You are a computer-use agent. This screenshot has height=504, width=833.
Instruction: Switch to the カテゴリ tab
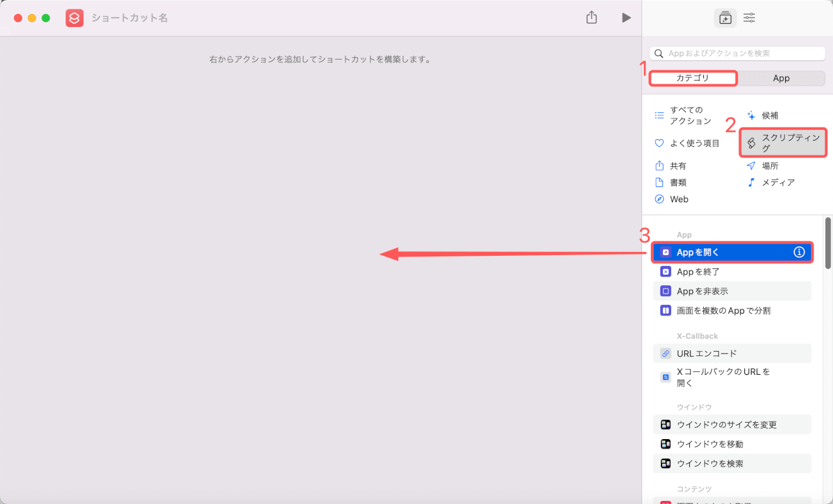(x=693, y=78)
